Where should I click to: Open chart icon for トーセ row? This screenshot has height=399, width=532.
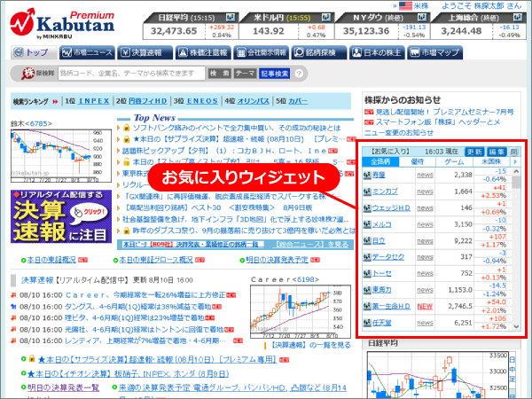(x=367, y=273)
